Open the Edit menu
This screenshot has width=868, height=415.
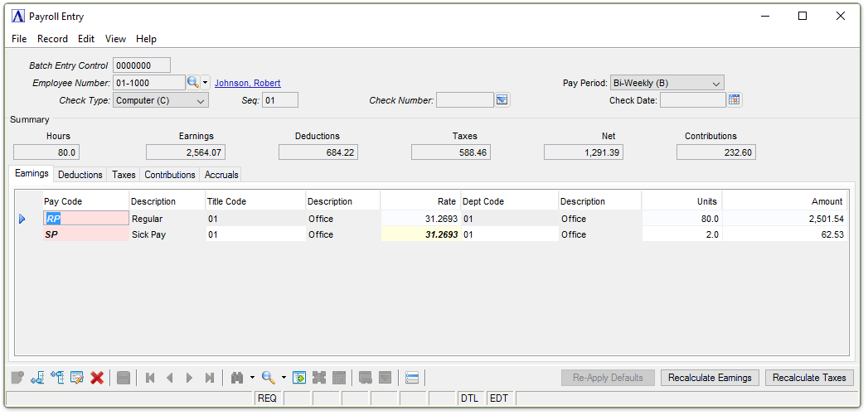coord(85,39)
